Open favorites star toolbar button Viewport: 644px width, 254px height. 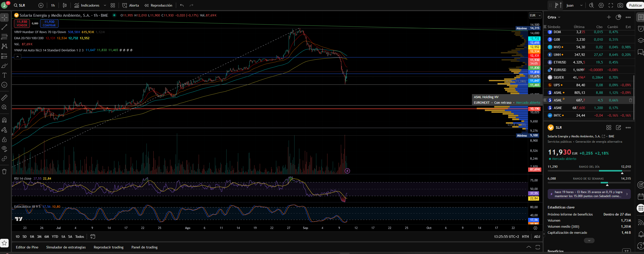[4, 243]
